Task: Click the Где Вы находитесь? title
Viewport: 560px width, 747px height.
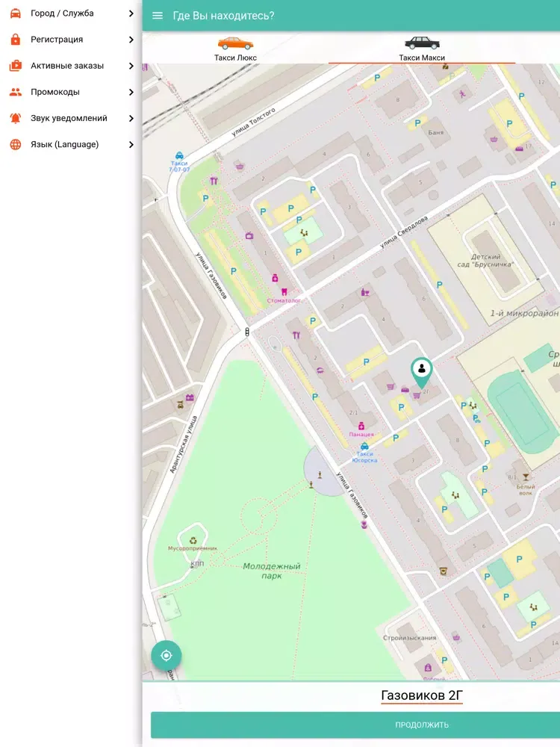Action: pos(223,16)
